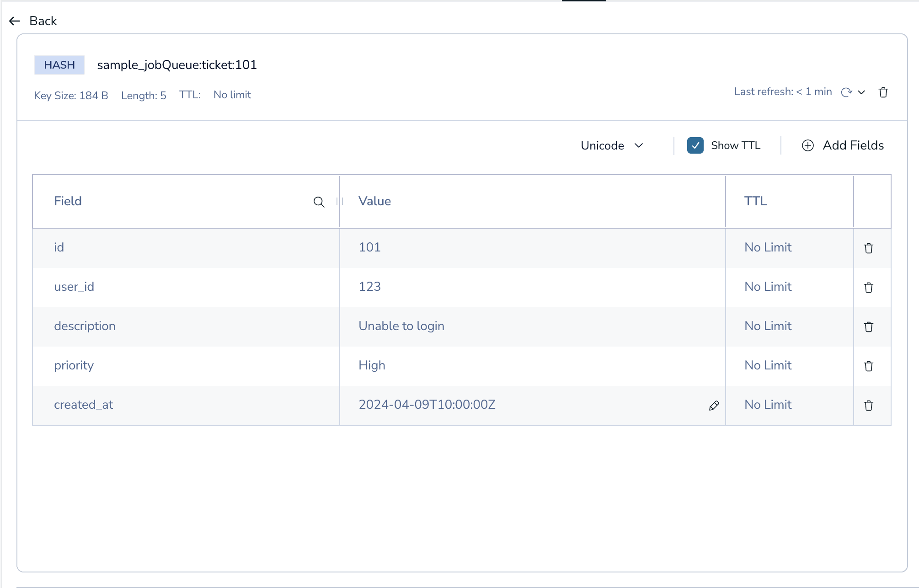Click the search icon in the Field column
The height and width of the screenshot is (588, 919).
point(319,202)
